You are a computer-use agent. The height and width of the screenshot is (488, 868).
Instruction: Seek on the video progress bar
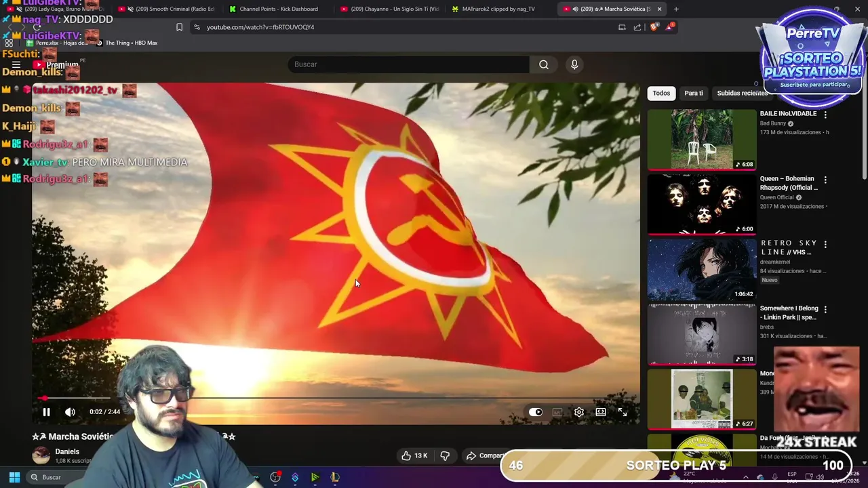[x=336, y=398]
